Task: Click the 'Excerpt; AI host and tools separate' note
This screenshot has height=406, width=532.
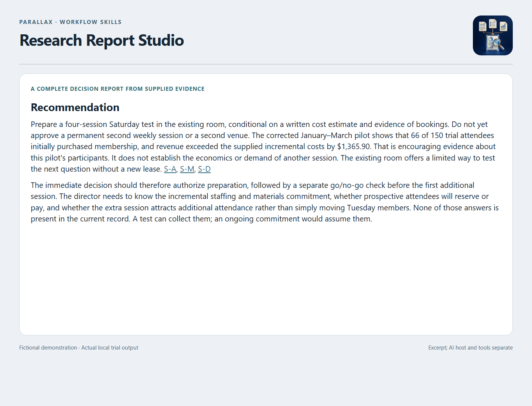Action: 470,348
